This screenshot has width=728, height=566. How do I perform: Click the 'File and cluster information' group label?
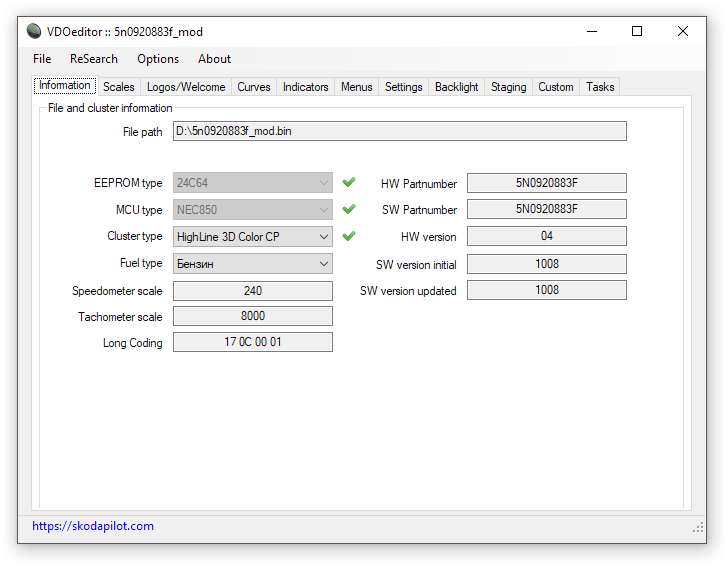coord(110,108)
